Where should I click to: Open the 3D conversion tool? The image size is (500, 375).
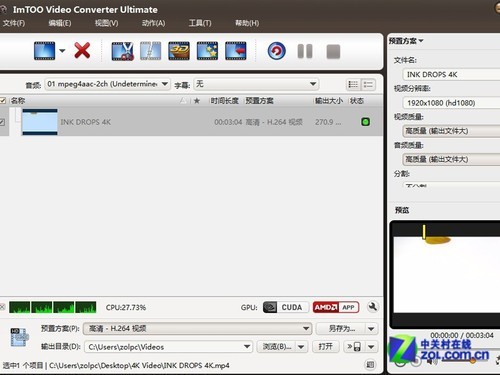(179, 51)
